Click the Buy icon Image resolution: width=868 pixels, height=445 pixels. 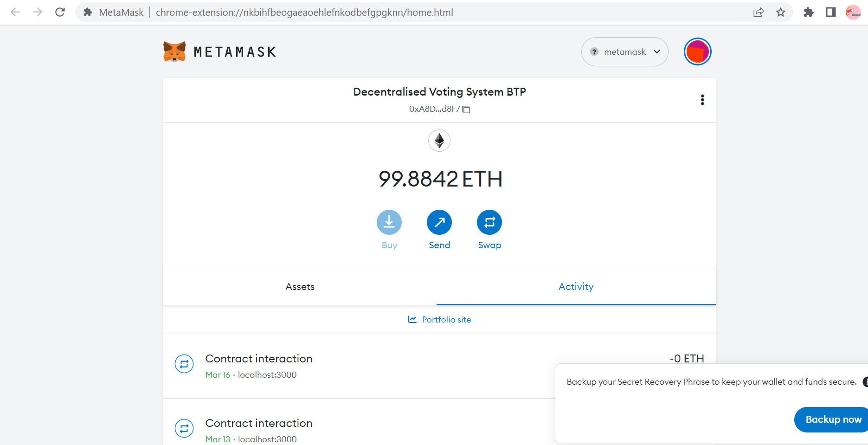[x=389, y=222]
